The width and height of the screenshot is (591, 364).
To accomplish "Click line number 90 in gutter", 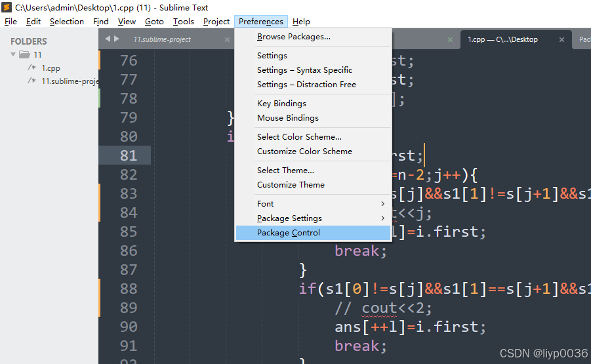I will (x=129, y=327).
